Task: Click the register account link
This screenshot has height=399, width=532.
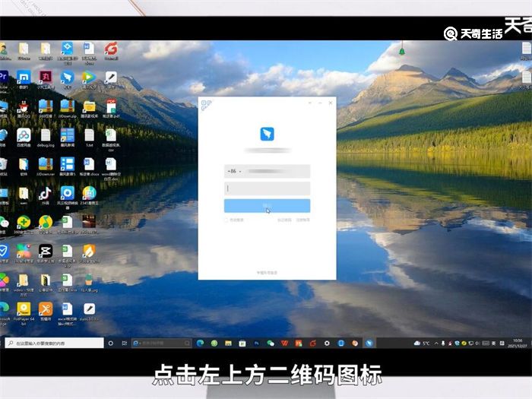Action: (302, 220)
